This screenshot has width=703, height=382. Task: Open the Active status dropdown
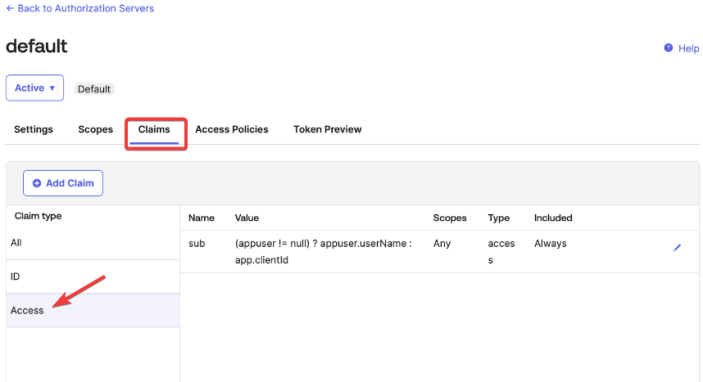coord(35,88)
